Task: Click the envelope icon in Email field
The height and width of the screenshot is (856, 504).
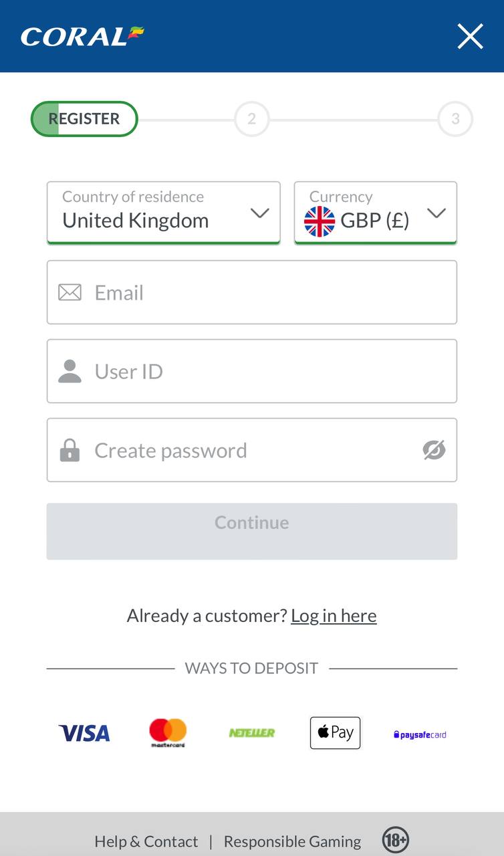Action: click(x=70, y=292)
